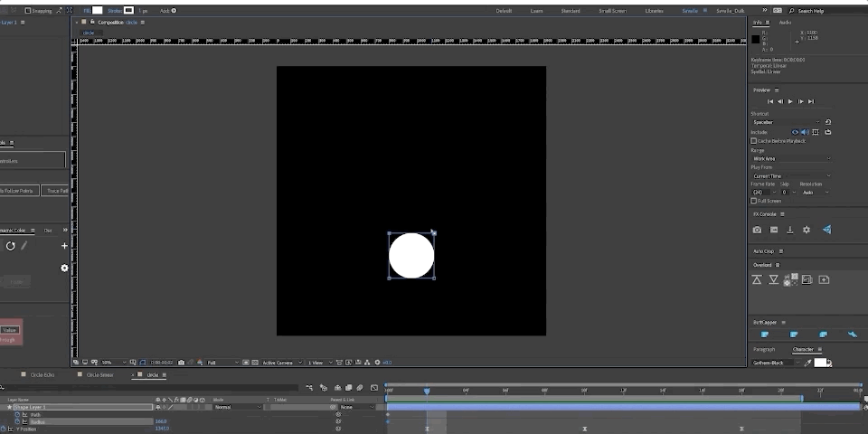Click the Stroke color swatch in toolbar
The image size is (868, 434).
pos(128,11)
